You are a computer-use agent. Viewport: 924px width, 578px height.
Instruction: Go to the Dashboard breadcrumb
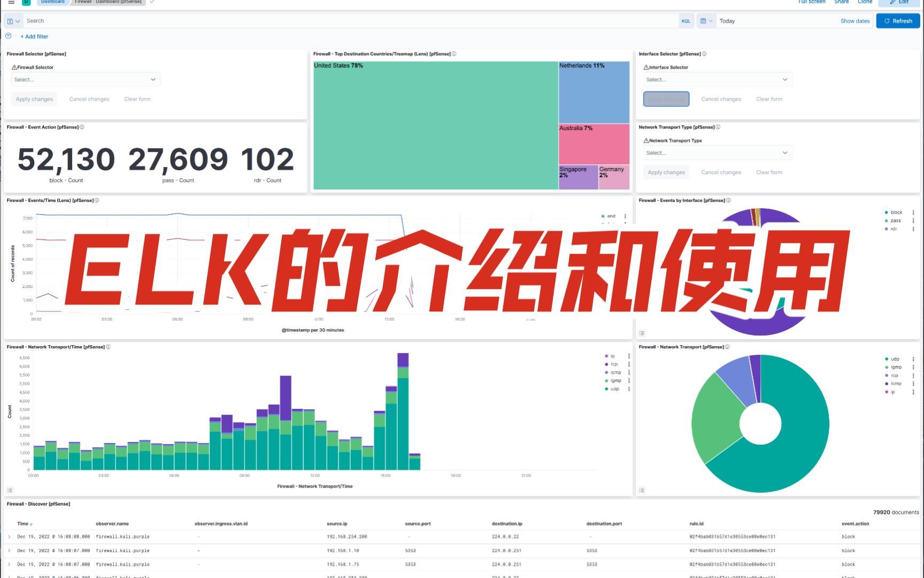[52, 2]
